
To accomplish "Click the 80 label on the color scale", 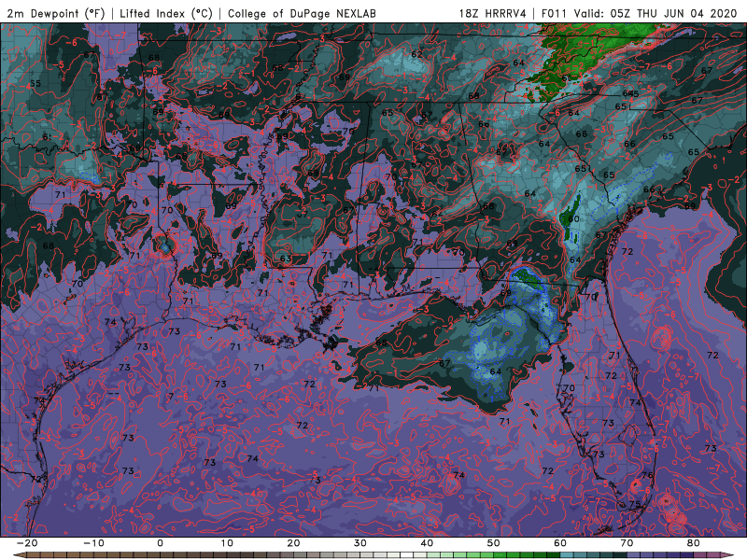I will click(694, 543).
